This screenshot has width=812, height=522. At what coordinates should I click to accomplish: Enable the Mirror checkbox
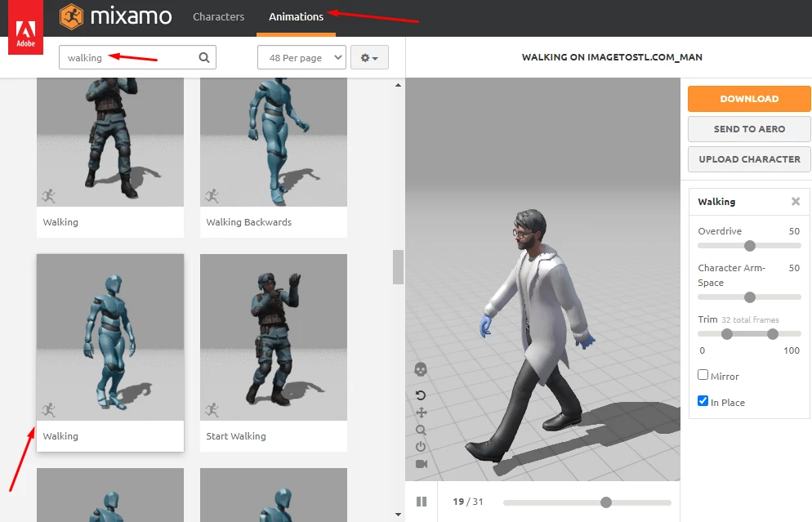[703, 374]
